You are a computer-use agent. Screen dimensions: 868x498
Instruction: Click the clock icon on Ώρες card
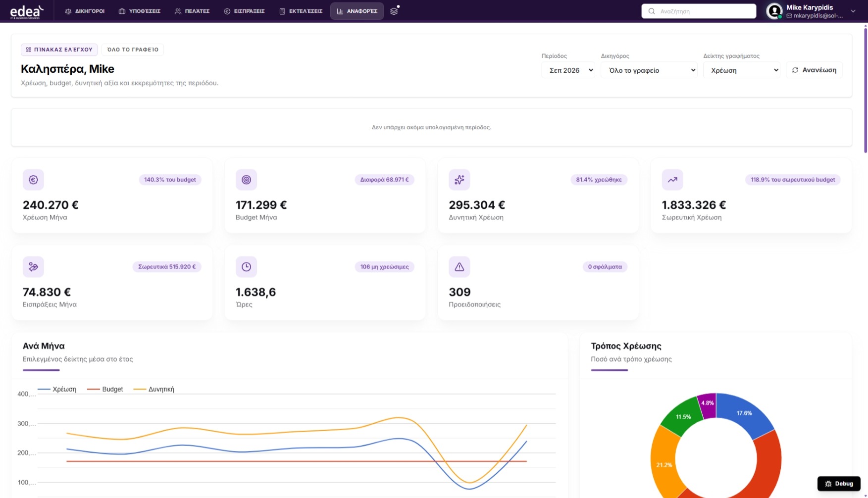tap(246, 267)
